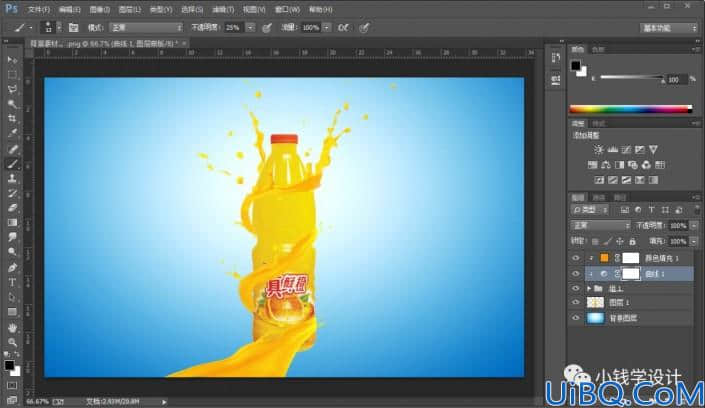Open the 窗口(W) menu
The width and height of the screenshot is (705, 408).
tap(287, 9)
